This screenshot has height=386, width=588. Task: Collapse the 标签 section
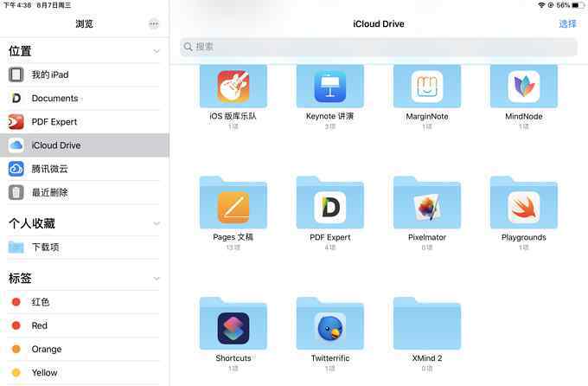point(157,278)
